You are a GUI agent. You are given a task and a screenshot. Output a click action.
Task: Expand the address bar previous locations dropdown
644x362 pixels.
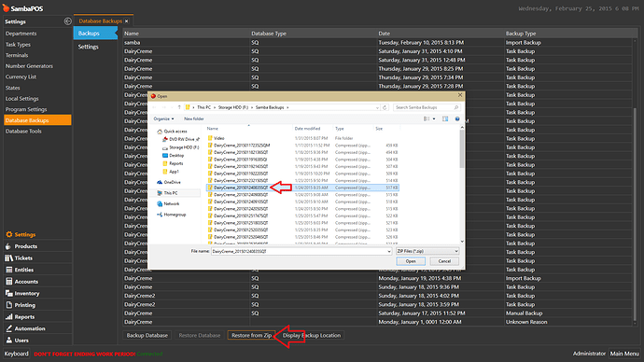click(x=377, y=107)
